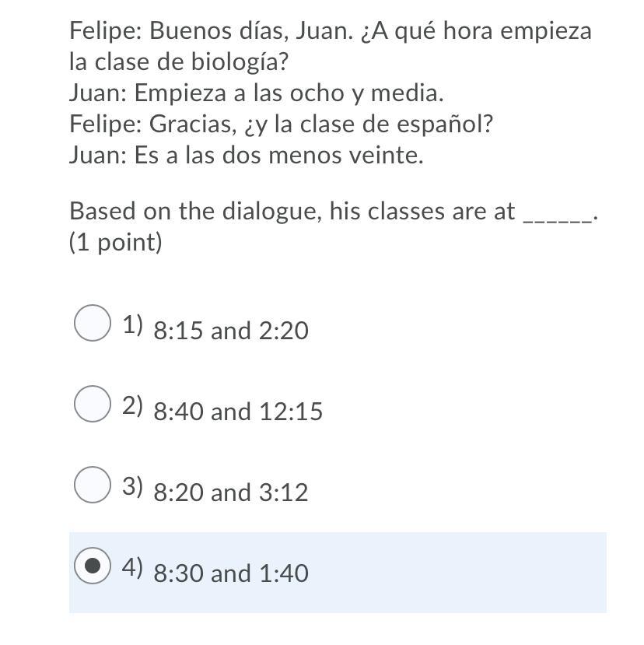Click the selected radio button for option 4
The width and height of the screenshot is (644, 645).
(93, 566)
